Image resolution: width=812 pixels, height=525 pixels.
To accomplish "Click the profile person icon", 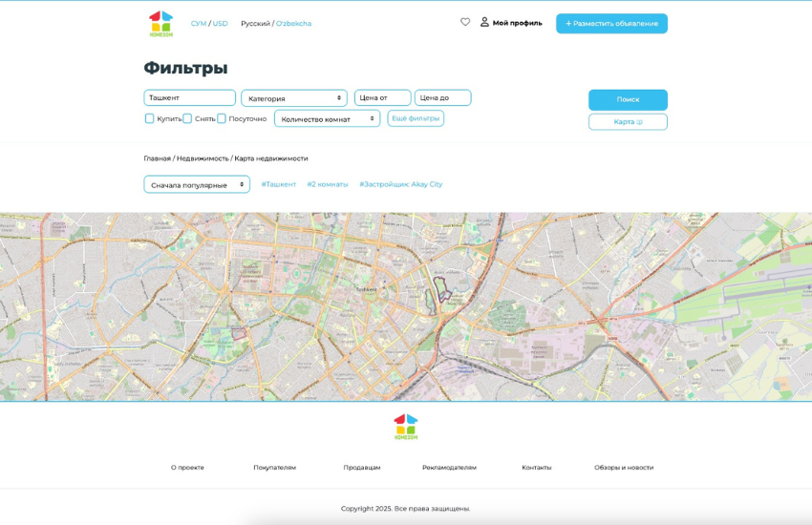I will click(x=484, y=22).
